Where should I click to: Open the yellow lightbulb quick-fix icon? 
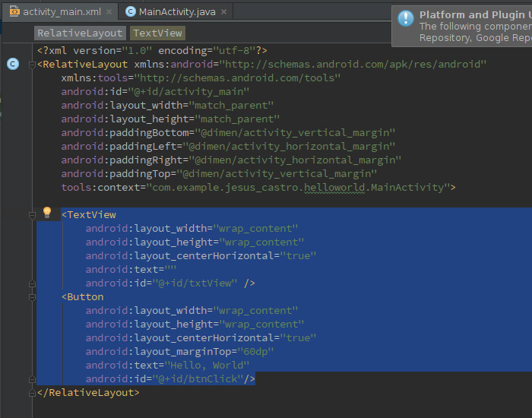click(x=47, y=213)
